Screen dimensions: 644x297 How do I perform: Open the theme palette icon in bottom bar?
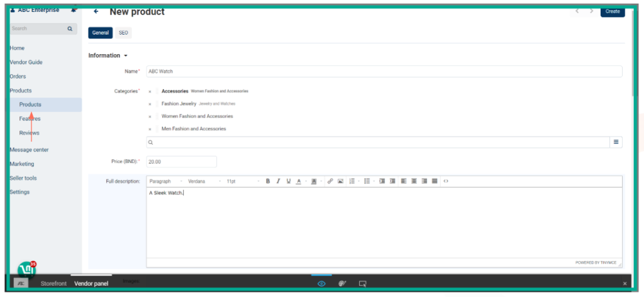tap(342, 284)
